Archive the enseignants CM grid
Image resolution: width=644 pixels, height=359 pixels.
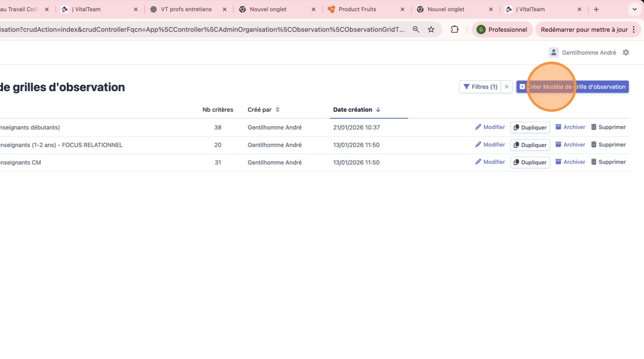click(x=570, y=162)
